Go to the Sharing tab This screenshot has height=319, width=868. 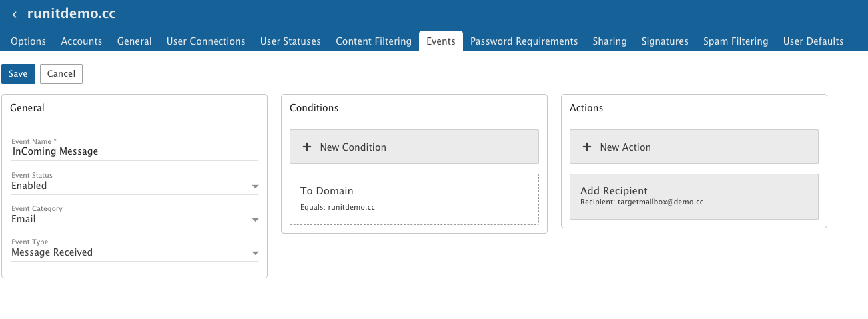pos(610,41)
